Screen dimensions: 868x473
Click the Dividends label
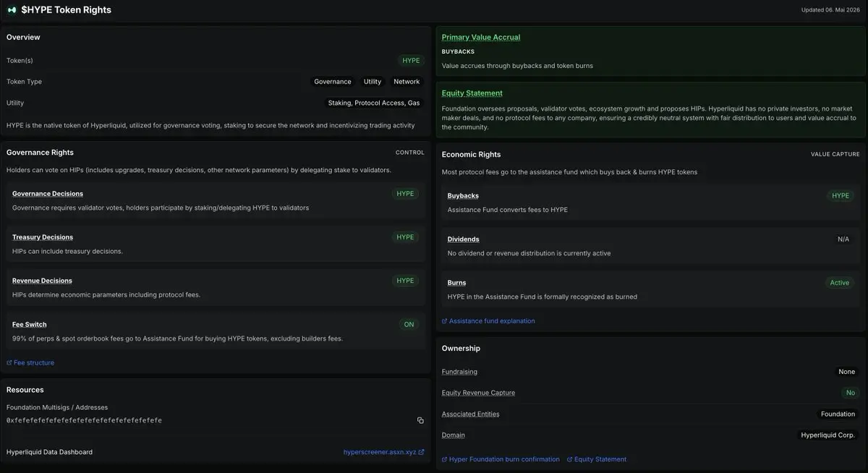[464, 239]
